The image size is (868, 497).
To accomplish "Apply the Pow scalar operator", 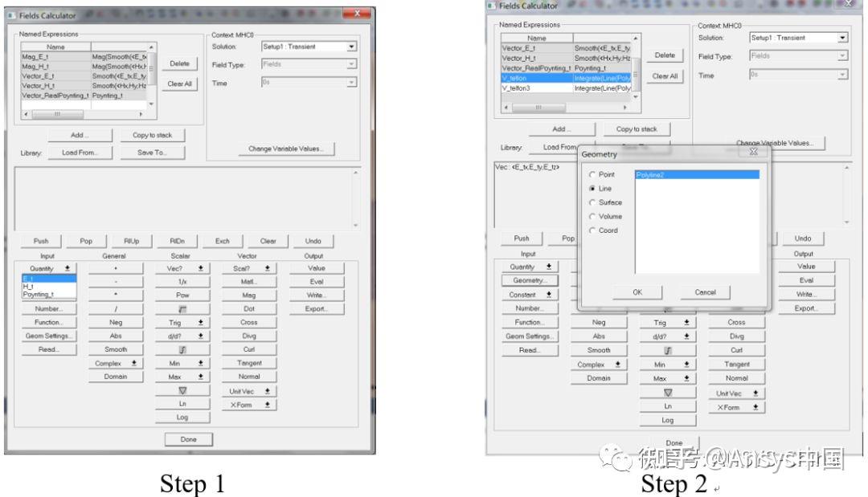I will [182, 295].
